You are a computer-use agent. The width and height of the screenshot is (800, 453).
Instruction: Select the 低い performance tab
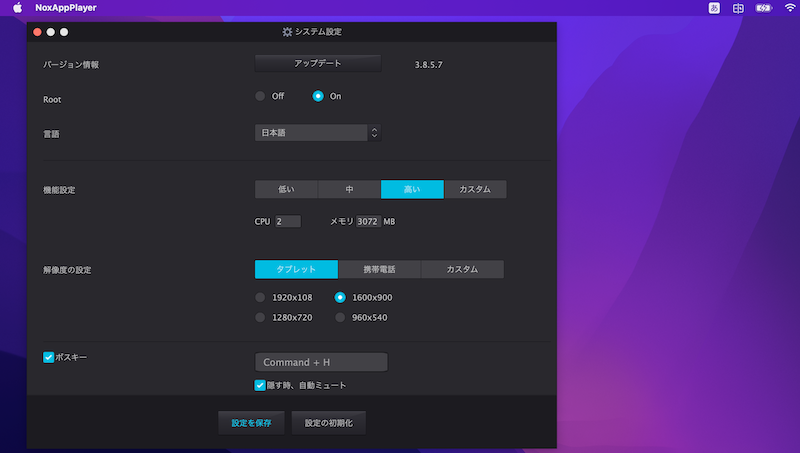click(286, 190)
